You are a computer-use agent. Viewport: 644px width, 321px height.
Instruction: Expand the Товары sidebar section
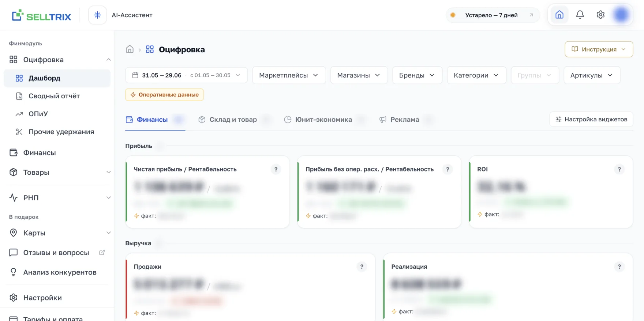point(108,172)
